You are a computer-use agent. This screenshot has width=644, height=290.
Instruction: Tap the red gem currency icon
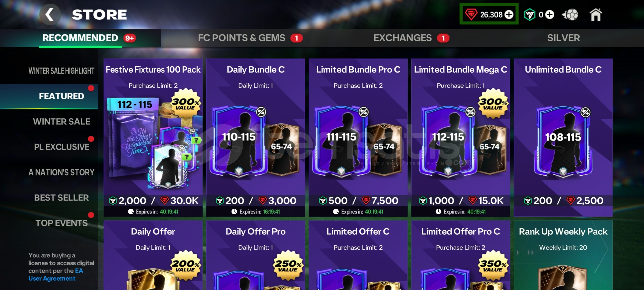click(471, 15)
